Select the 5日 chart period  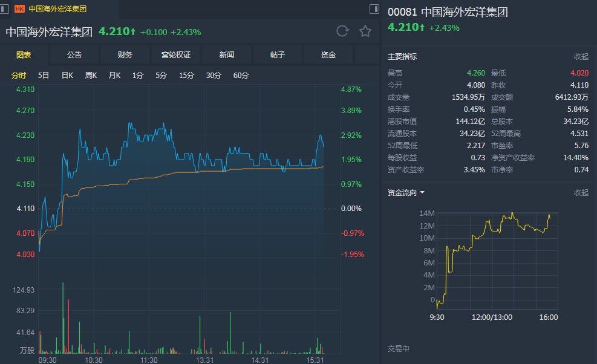pos(44,76)
